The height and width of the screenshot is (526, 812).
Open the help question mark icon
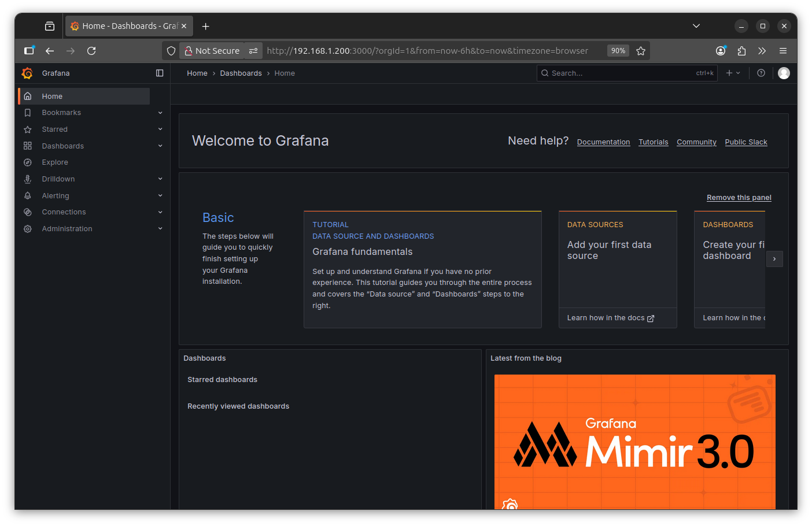(761, 73)
